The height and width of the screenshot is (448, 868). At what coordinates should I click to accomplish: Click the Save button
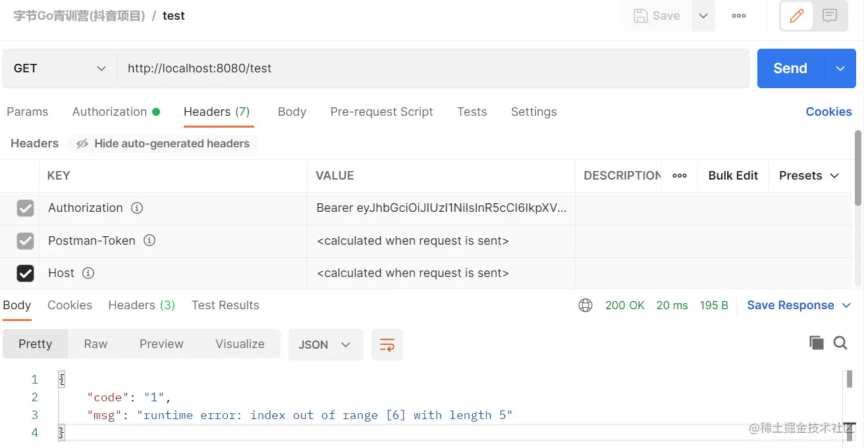pos(657,16)
